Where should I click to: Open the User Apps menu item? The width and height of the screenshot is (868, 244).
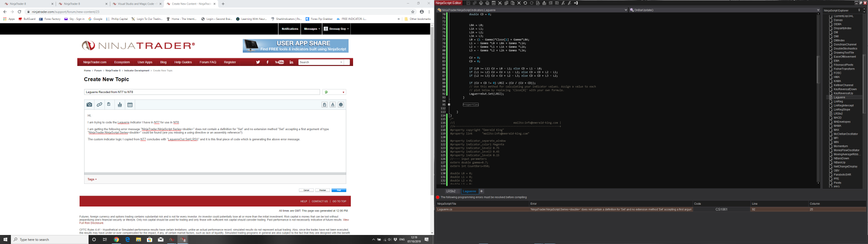click(145, 62)
